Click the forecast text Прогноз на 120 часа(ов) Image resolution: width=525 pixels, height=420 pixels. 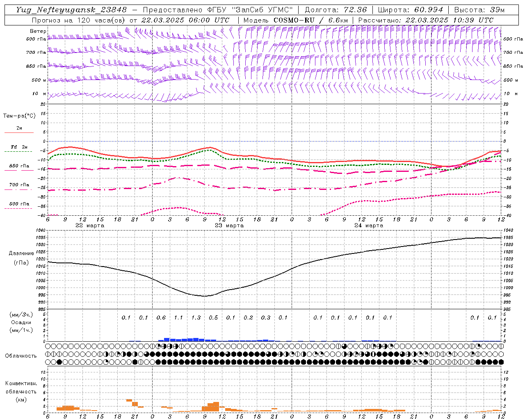pos(79,20)
